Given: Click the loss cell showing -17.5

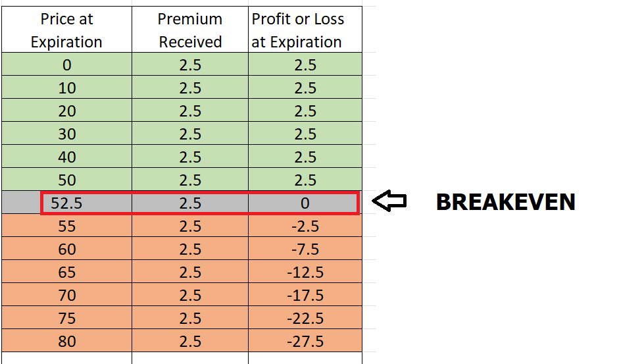Looking at the screenshot, I should [305, 296].
